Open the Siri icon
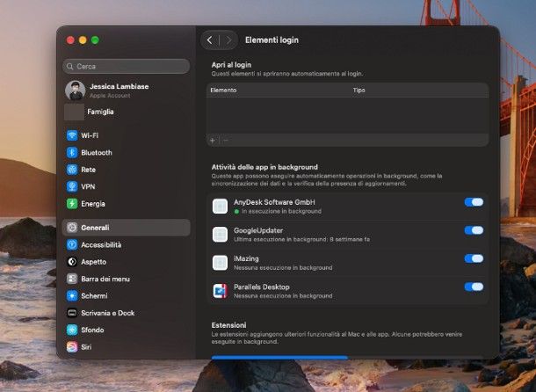The image size is (536, 392). [x=72, y=347]
